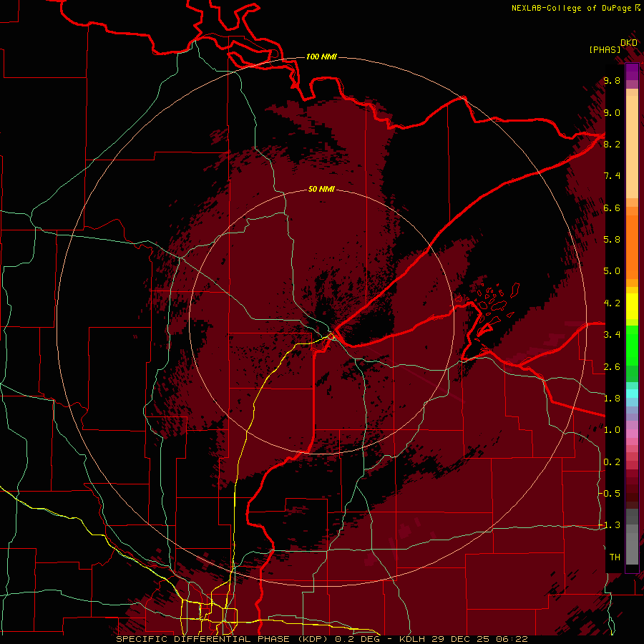This screenshot has height=644, width=644.
Task: Click the deep orange segment of color bar
Action: 632,248
